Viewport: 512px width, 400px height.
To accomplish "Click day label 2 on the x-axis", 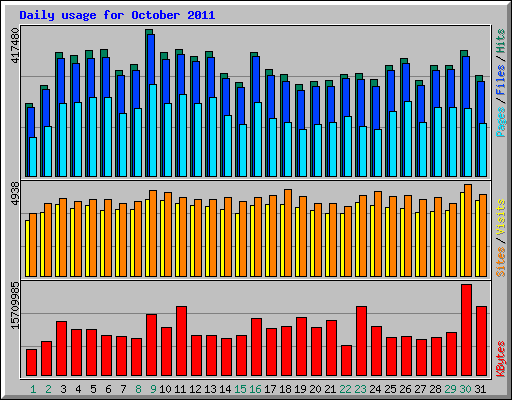I will 48,389.
